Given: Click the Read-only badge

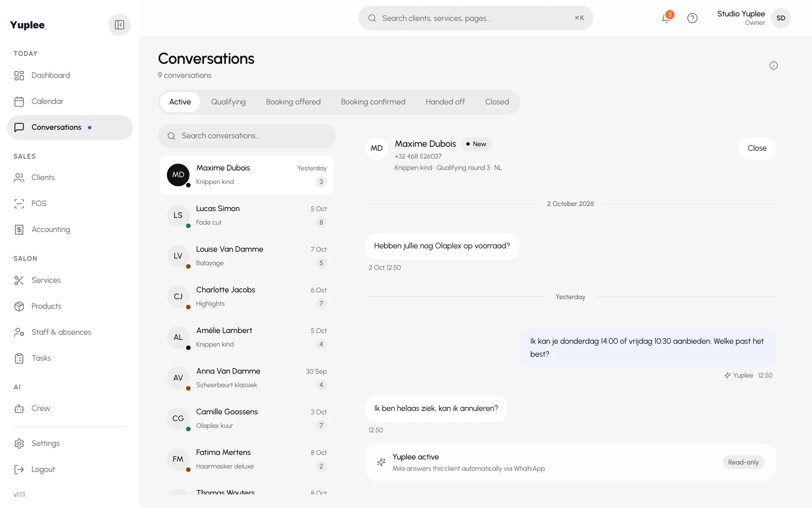Looking at the screenshot, I should 743,462.
